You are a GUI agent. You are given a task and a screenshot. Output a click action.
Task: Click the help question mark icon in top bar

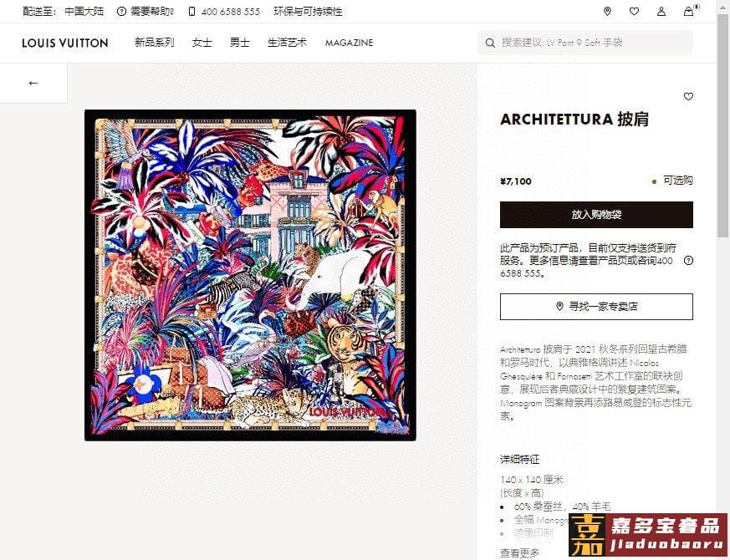121,12
